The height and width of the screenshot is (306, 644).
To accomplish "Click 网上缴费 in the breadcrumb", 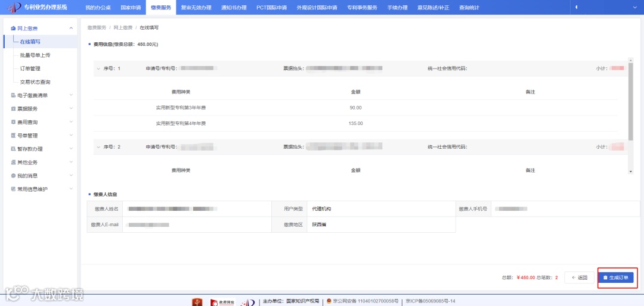I will click(123, 27).
